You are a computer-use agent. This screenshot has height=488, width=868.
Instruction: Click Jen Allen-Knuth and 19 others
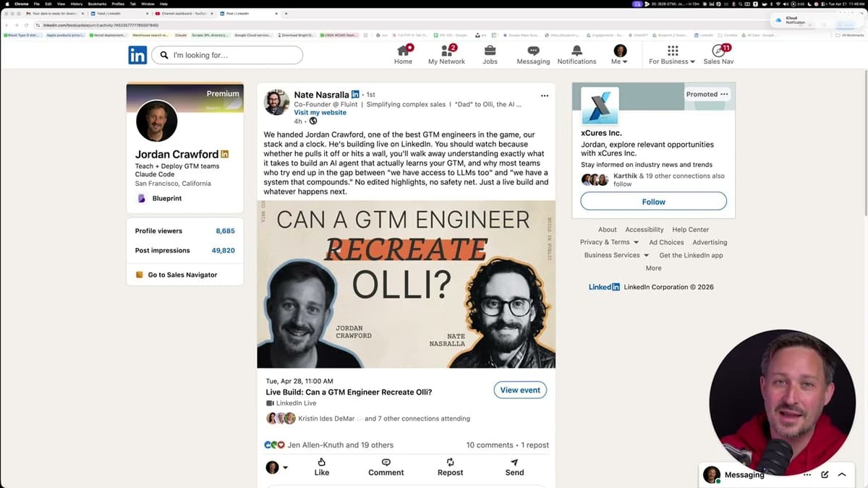point(341,445)
